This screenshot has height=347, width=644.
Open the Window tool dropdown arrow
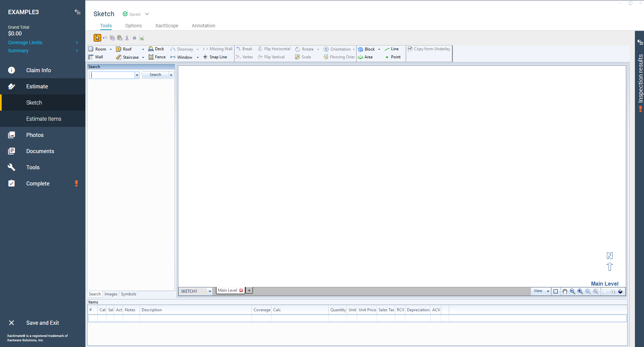(x=198, y=57)
